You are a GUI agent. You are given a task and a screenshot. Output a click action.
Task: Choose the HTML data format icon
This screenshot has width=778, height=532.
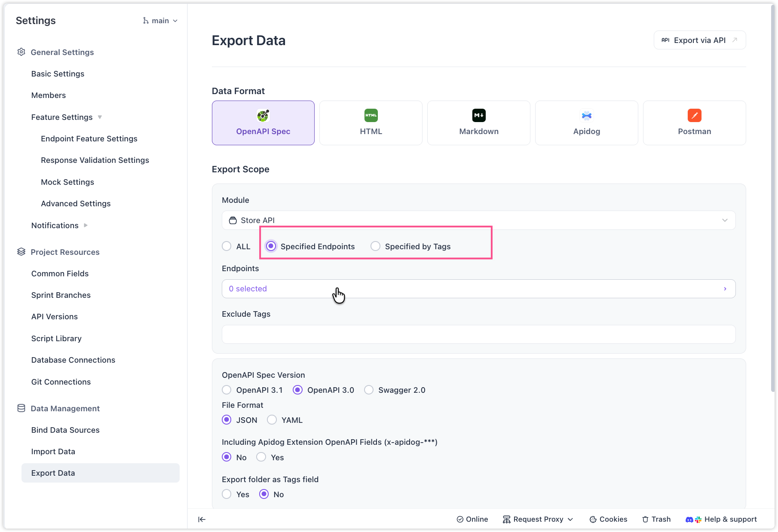click(371, 116)
